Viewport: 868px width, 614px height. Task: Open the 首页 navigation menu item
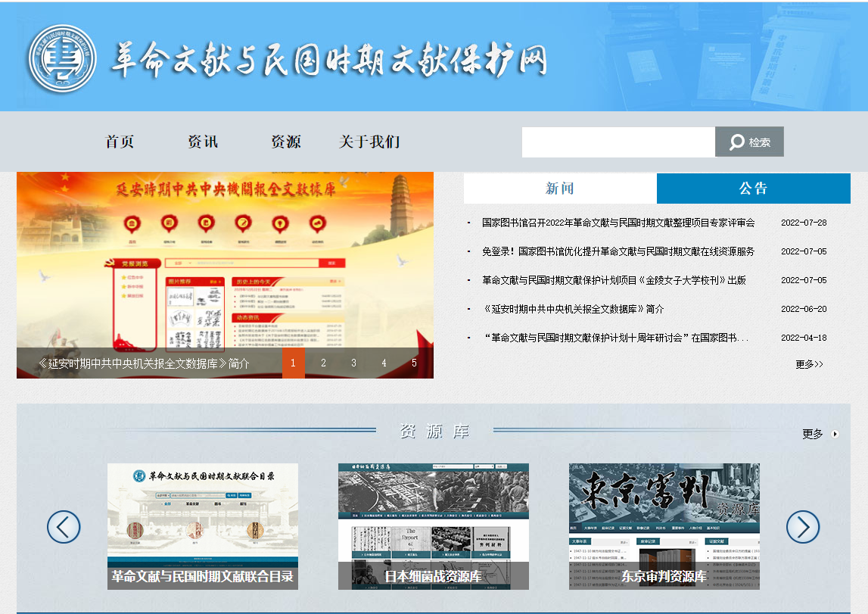coord(120,142)
